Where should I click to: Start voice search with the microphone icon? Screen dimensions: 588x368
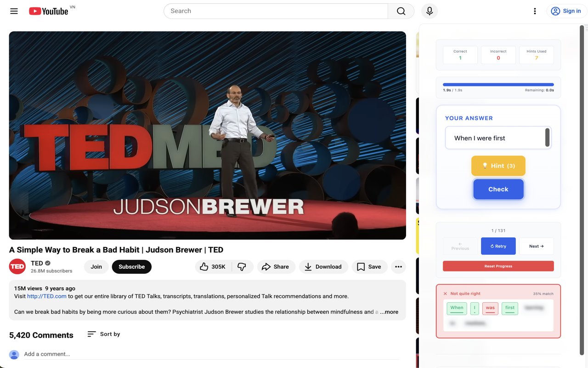[x=430, y=11]
